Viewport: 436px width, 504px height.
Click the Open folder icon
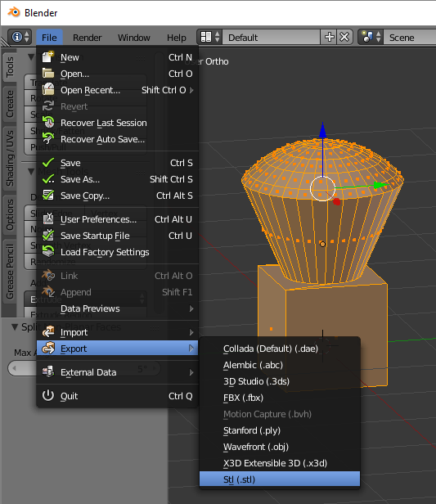(48, 74)
